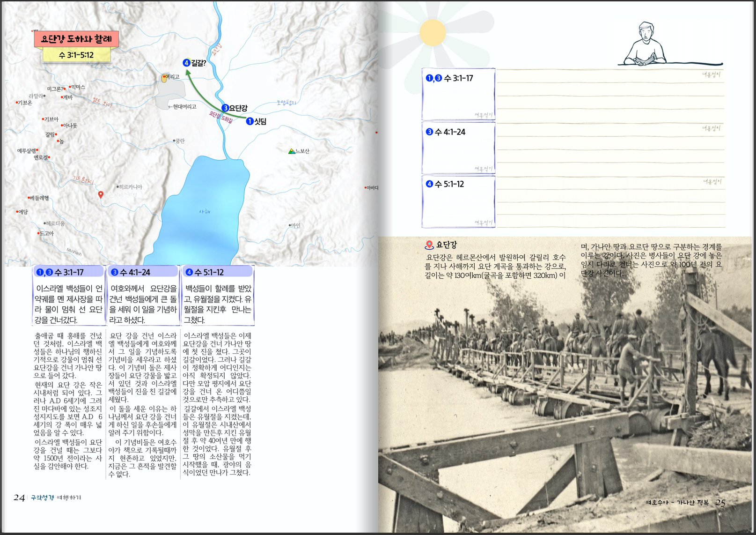Click the number 1 marker beside 싯딤
Screen dimensions: 756x535
click(x=250, y=121)
